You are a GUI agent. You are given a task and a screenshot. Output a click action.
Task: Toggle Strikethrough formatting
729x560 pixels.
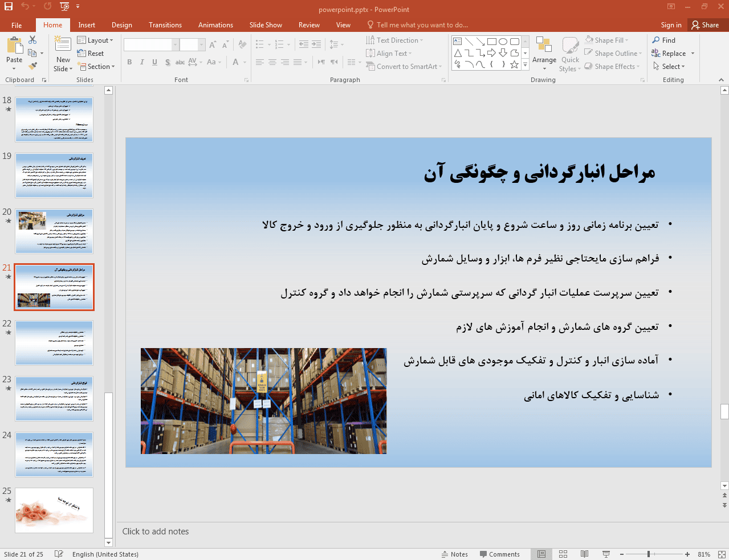[x=180, y=62]
